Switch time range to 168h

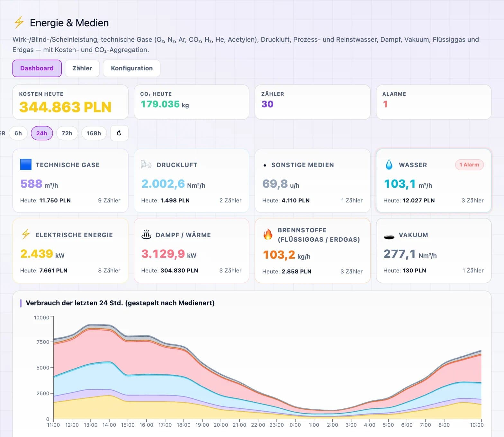click(94, 133)
